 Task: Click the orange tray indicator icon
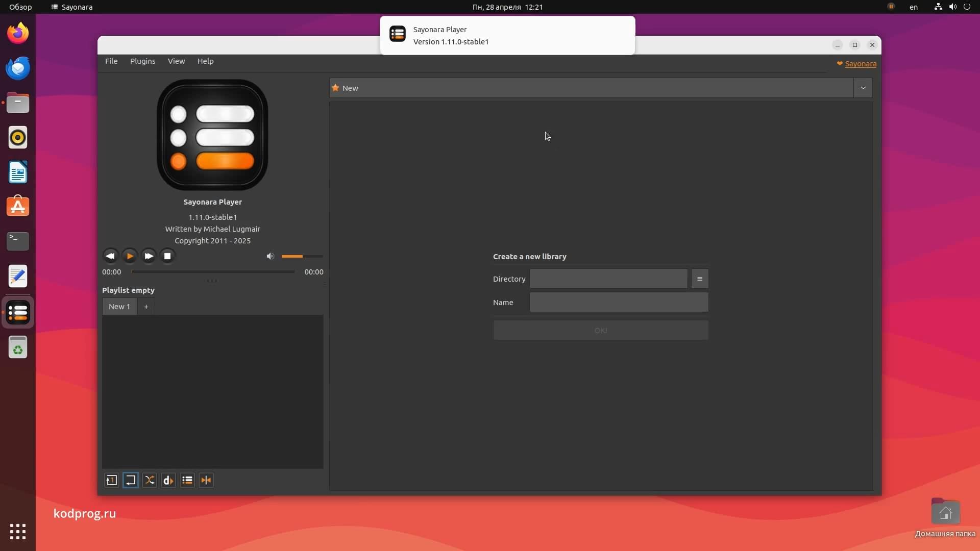click(891, 7)
